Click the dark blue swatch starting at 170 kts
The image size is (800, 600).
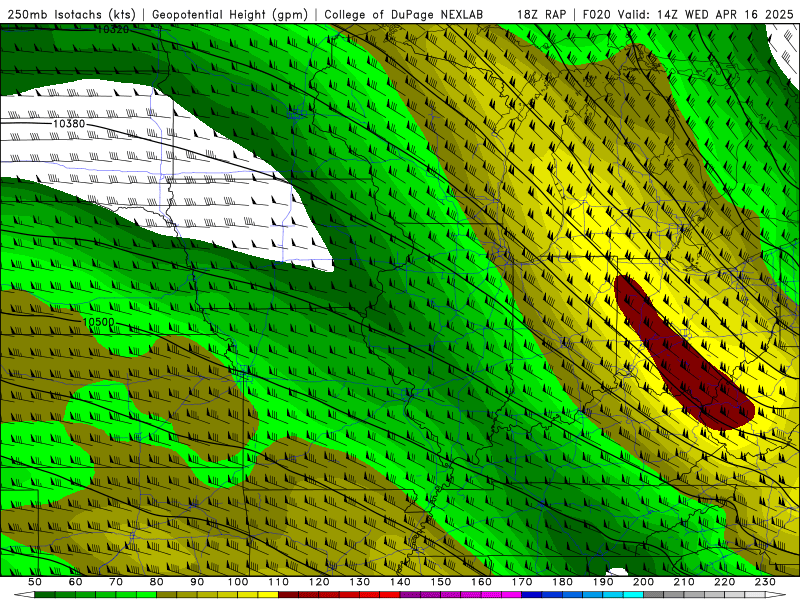click(x=532, y=595)
